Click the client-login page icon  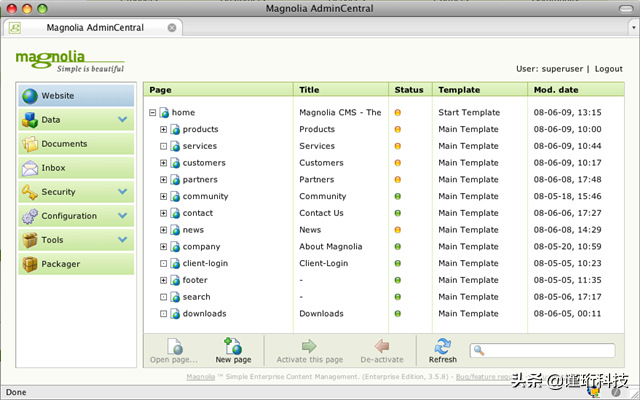coord(175,263)
